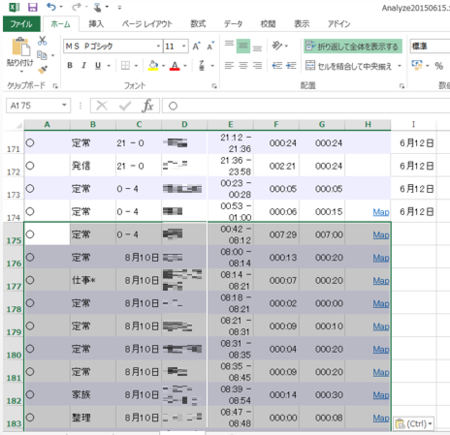Open the Map link in row 175
The width and height of the screenshot is (450, 435).
381,235
